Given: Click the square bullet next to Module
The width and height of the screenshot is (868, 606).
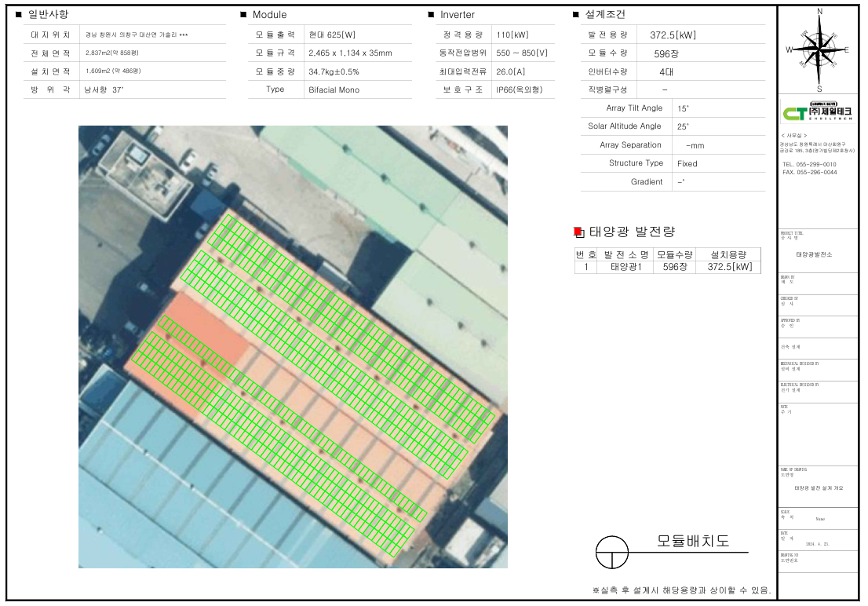Looking at the screenshot, I should click(x=243, y=15).
